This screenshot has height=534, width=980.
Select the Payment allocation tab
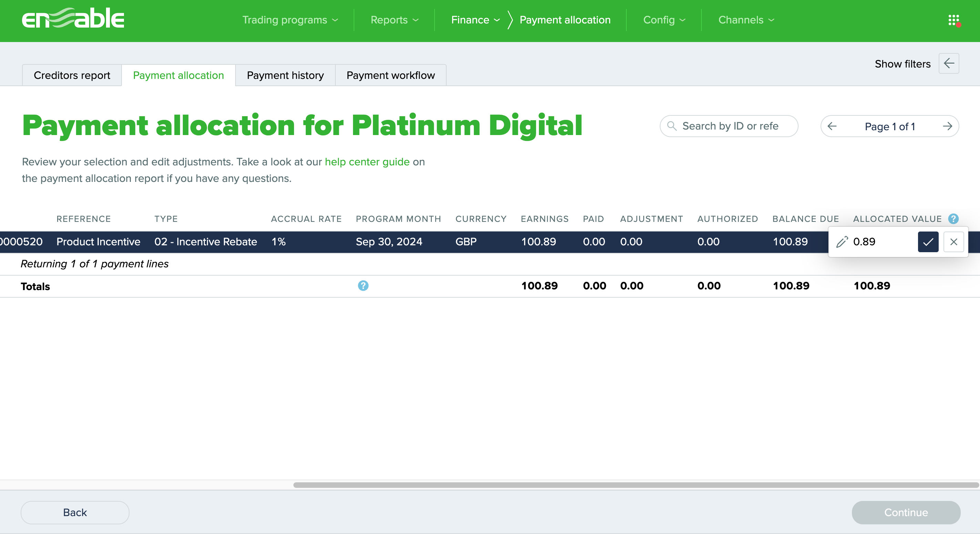pos(178,75)
